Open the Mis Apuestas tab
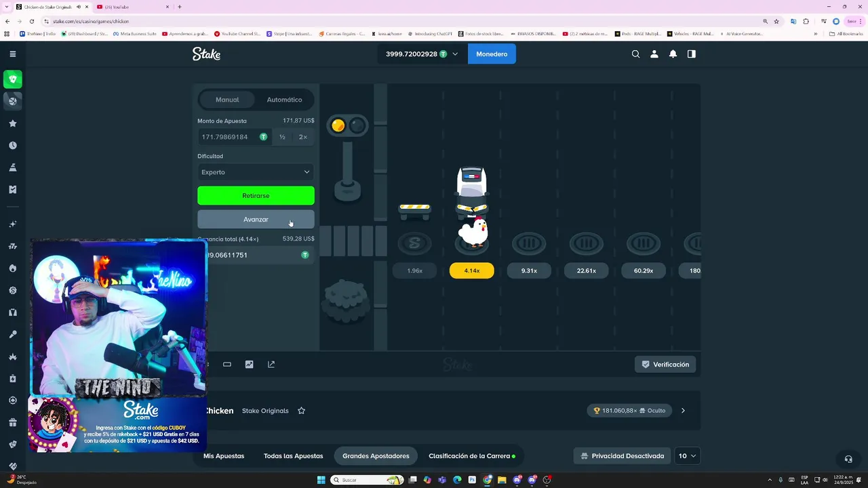 (224, 456)
